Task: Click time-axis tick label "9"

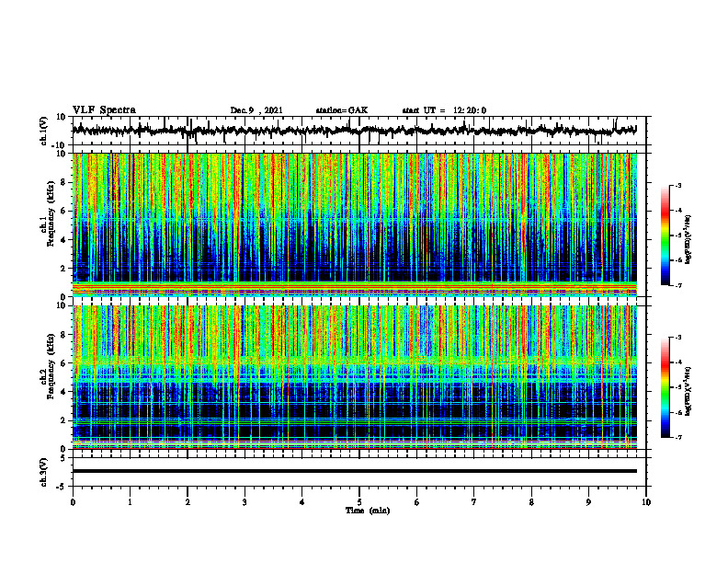Action: coord(588,502)
